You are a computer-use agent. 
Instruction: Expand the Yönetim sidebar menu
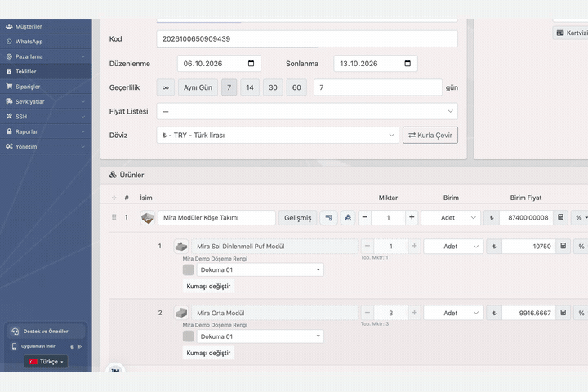click(x=46, y=146)
